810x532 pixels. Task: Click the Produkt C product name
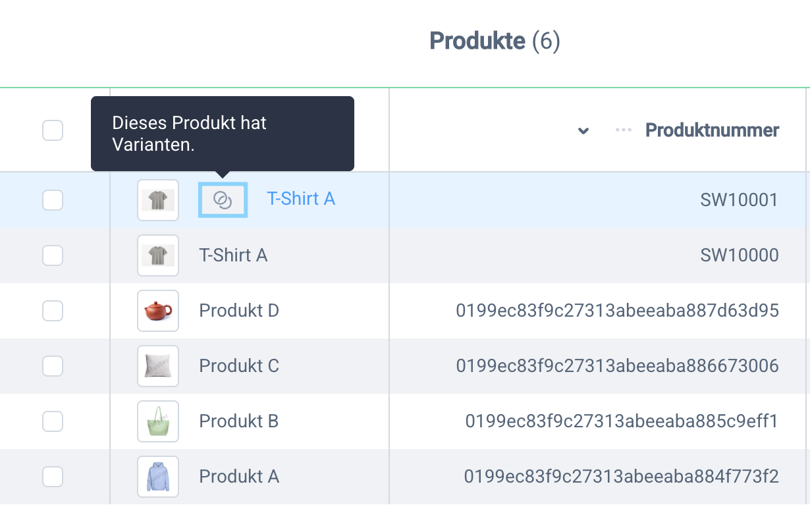(x=239, y=365)
